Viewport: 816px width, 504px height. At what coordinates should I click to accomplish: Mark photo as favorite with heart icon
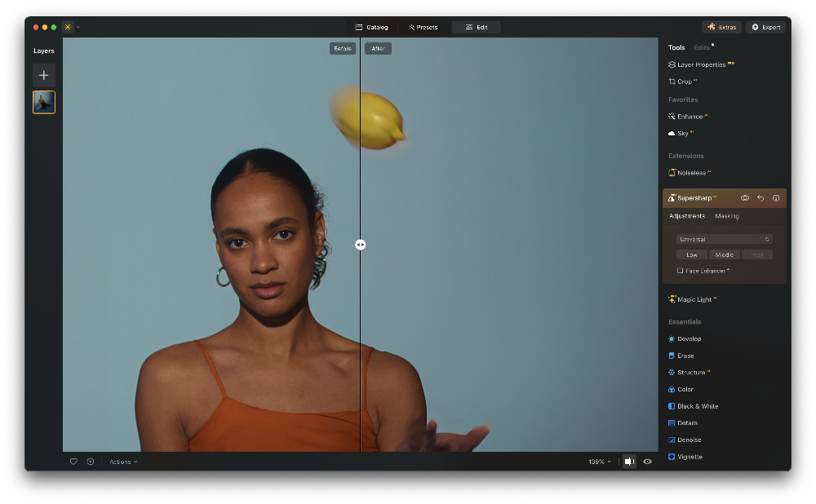click(x=73, y=462)
